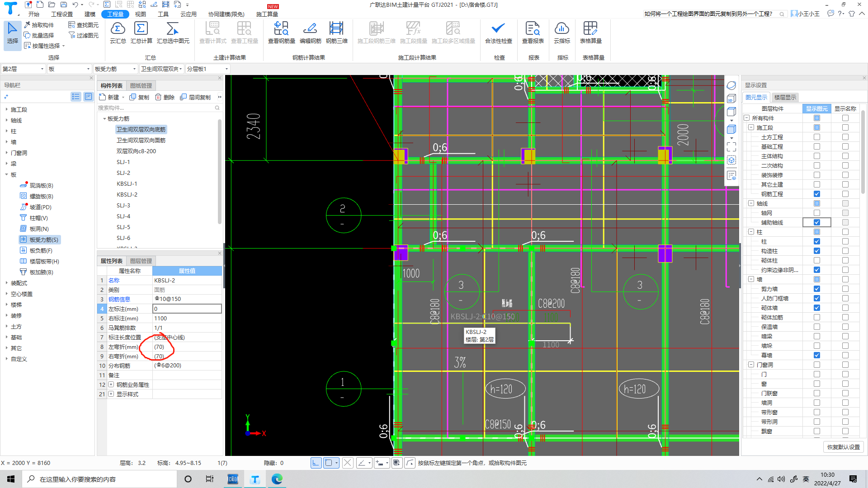This screenshot has width=868, height=488.
Task: Open Microsoft Edge from taskbar
Action: point(277,479)
